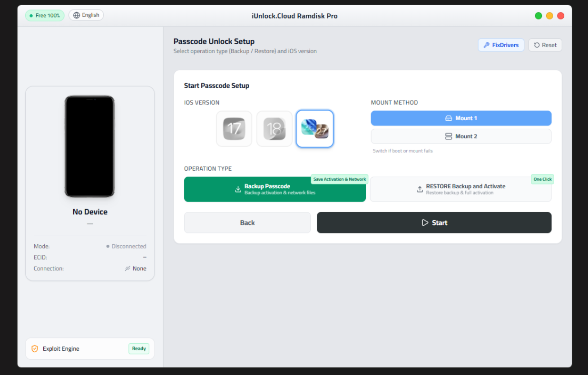Click the play icon in Start
Viewport: 588px width, 375px height.
pos(425,222)
